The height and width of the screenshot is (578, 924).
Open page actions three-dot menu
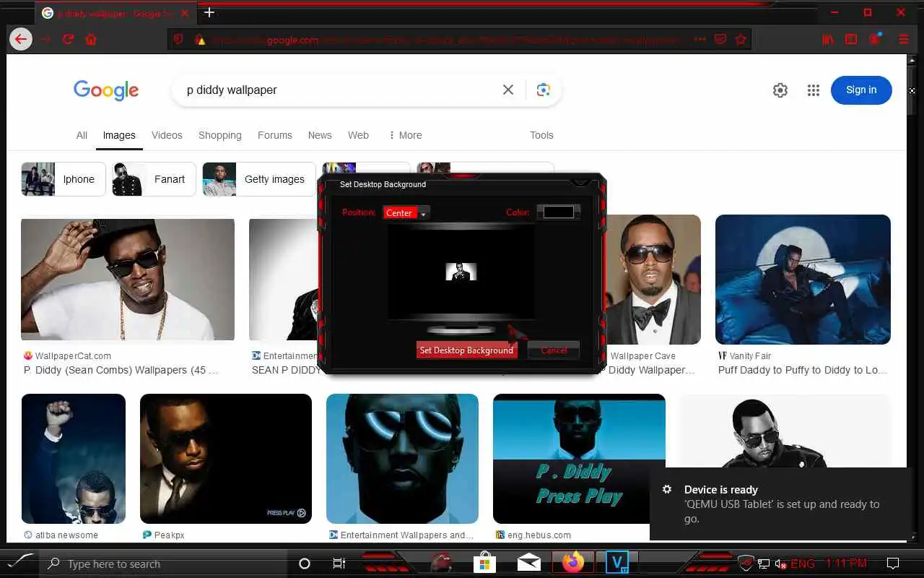(699, 40)
